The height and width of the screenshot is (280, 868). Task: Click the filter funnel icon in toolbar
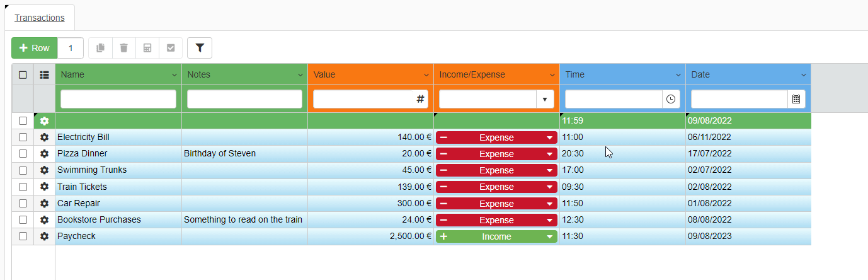coord(200,48)
